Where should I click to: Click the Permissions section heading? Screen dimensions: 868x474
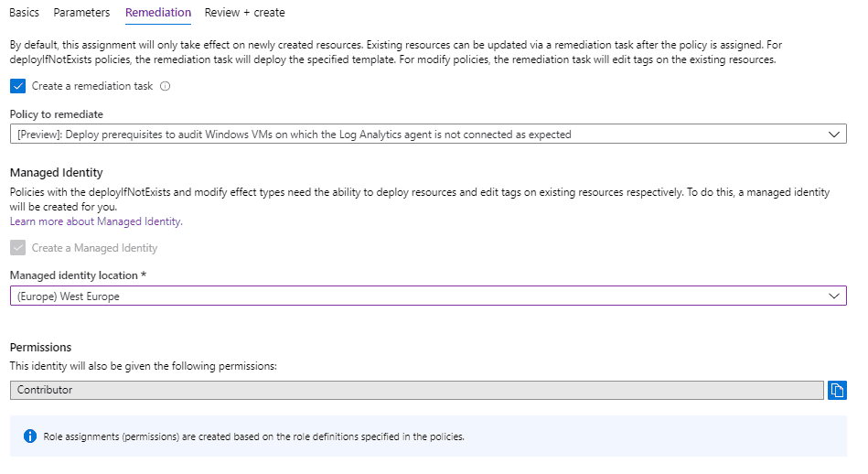click(40, 347)
